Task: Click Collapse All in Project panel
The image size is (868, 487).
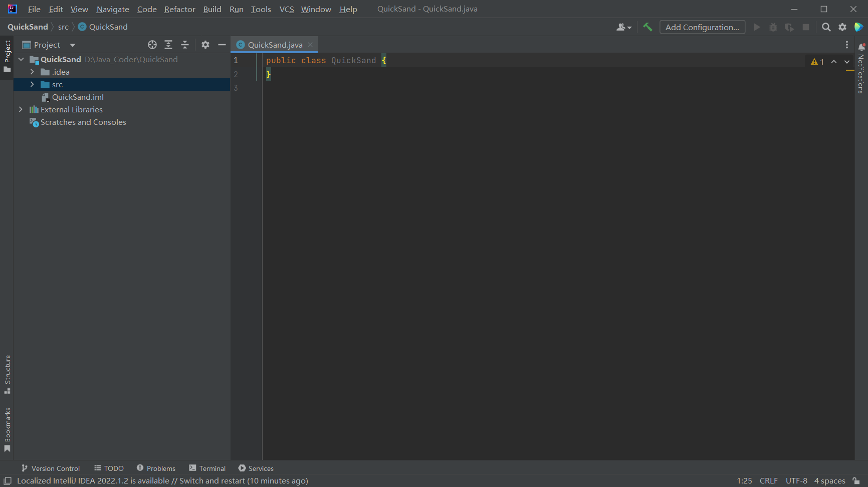Action: (x=185, y=45)
